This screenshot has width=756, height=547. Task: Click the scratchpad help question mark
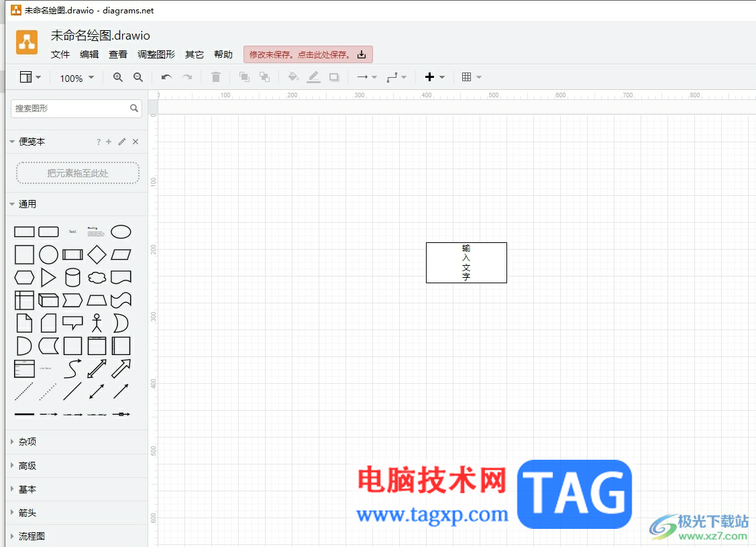tap(99, 142)
